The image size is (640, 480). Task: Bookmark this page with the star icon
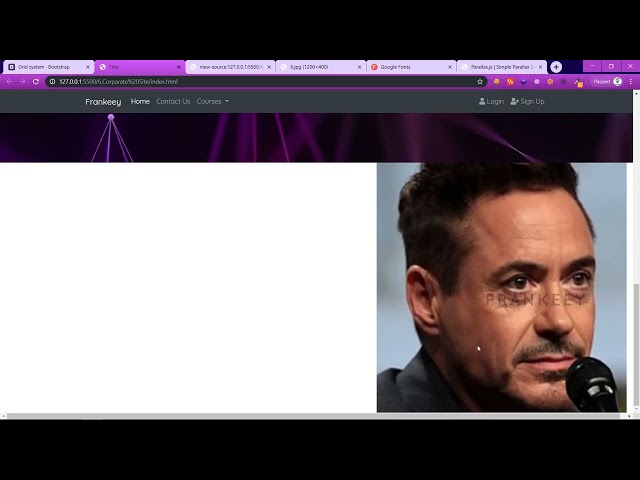pos(480,82)
